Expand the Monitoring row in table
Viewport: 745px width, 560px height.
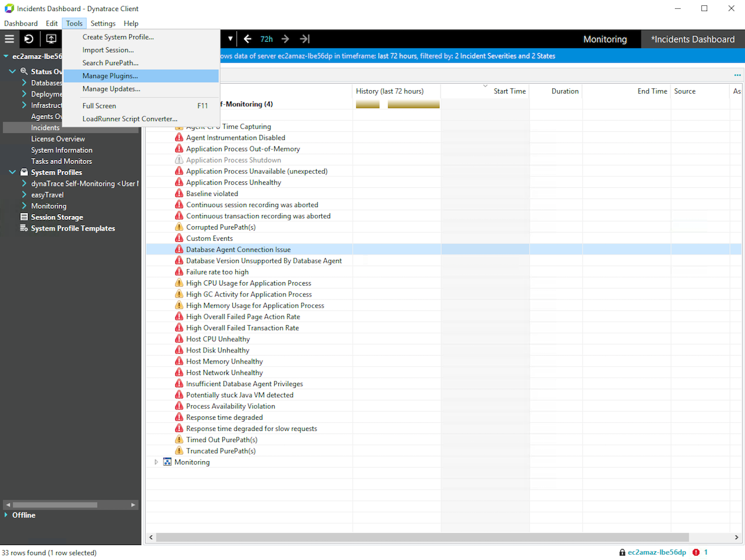click(156, 462)
